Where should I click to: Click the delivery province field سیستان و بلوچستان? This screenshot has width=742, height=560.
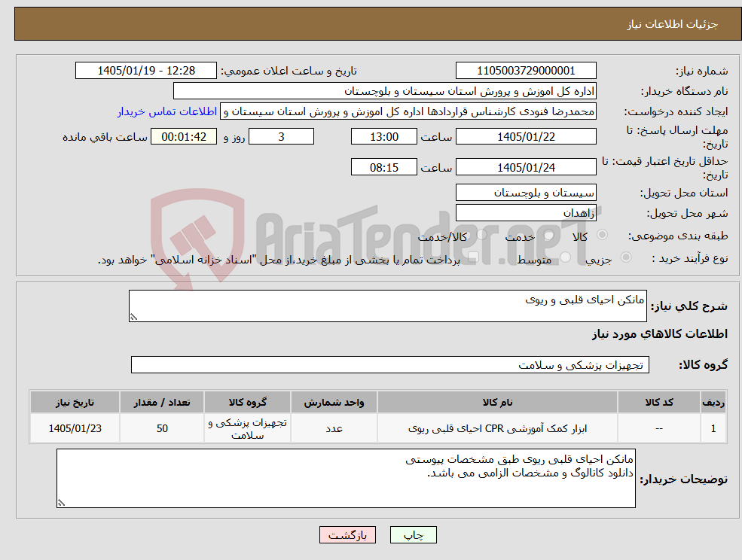click(x=526, y=193)
